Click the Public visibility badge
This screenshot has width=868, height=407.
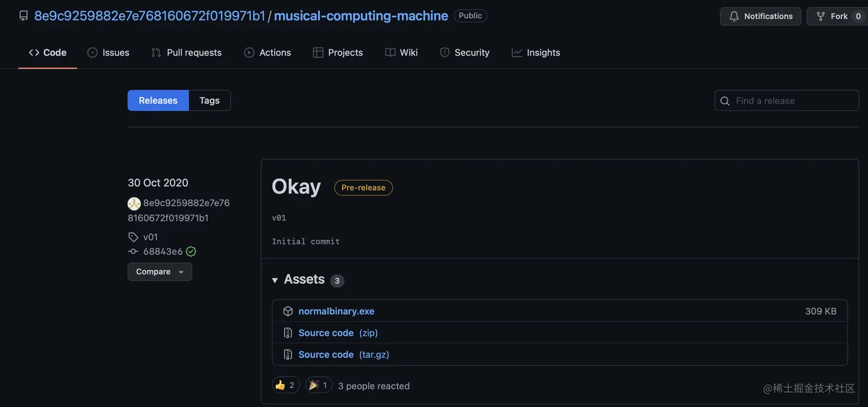click(x=470, y=15)
